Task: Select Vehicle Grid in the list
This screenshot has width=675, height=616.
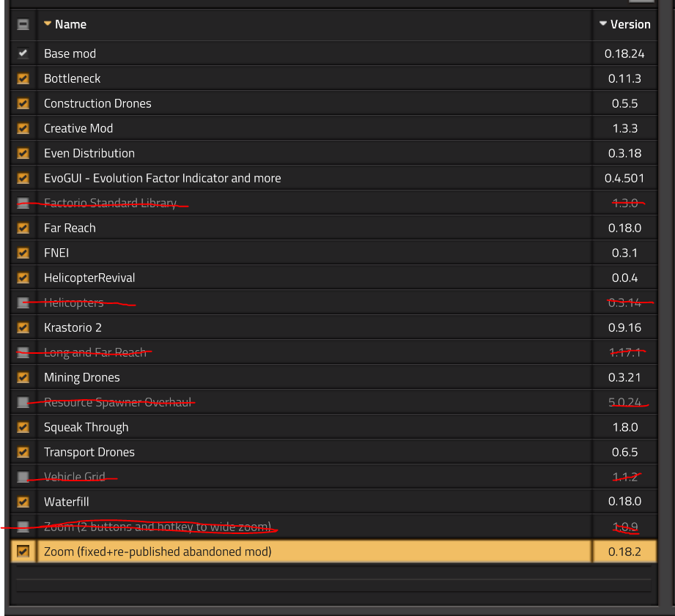Action: pos(75,477)
